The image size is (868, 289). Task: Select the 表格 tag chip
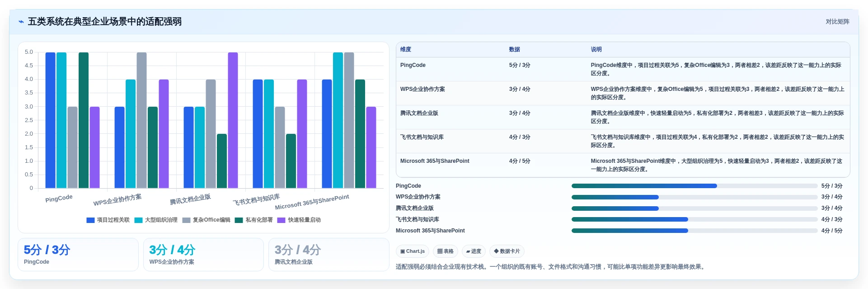(x=446, y=251)
